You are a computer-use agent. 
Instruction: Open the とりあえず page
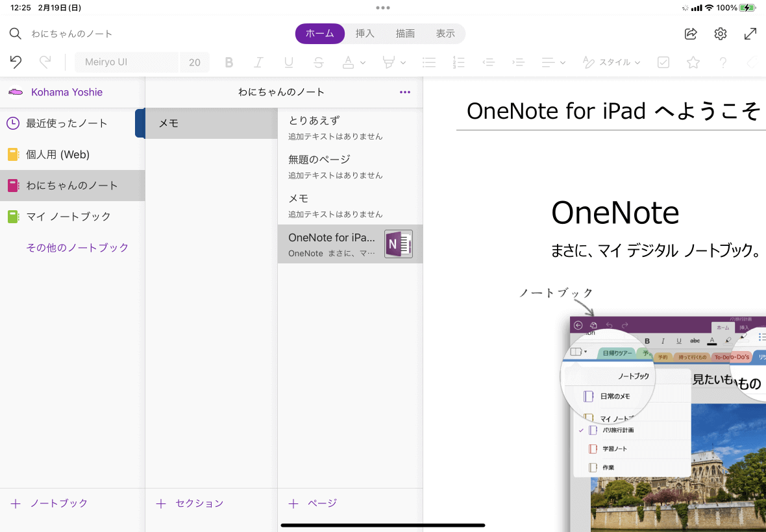[x=351, y=127]
